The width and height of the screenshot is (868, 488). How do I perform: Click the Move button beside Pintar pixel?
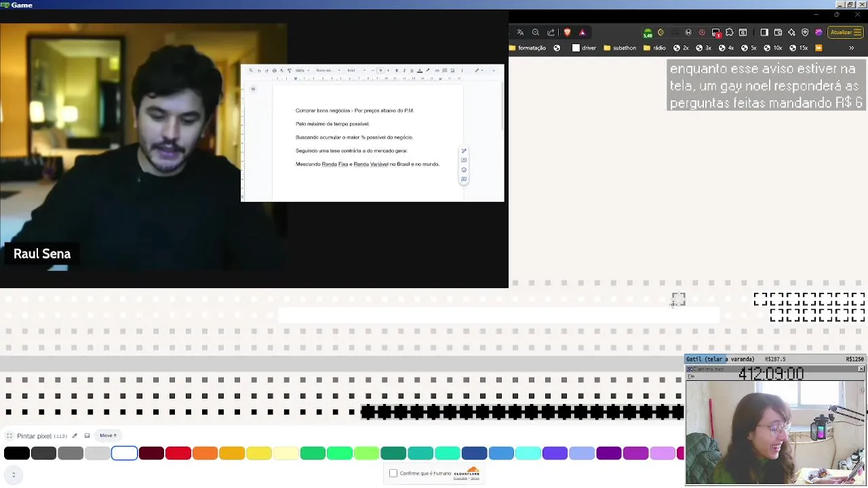[x=108, y=435]
